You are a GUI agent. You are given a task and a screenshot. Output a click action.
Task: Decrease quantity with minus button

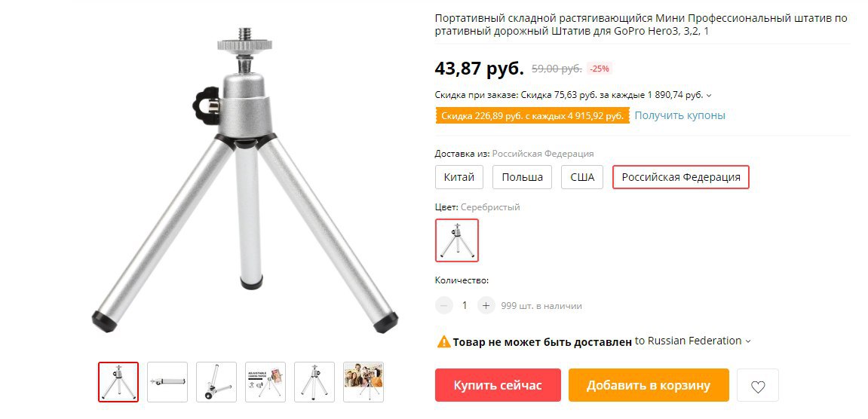point(444,305)
